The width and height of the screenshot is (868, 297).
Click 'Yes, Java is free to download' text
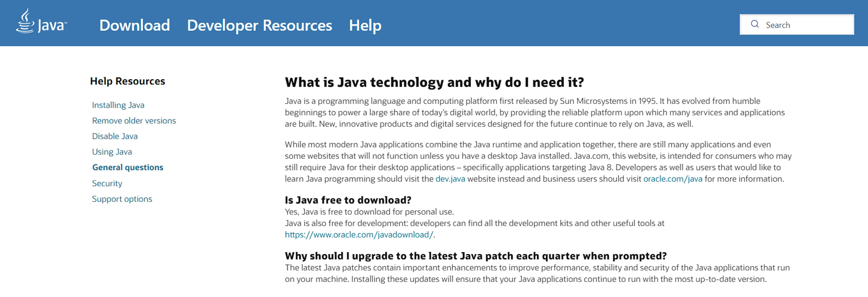click(369, 212)
